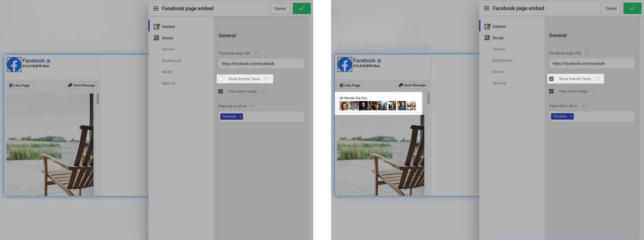Click the Facebook logo in the left preview
Viewport: 644px width, 240px height.
[x=14, y=65]
